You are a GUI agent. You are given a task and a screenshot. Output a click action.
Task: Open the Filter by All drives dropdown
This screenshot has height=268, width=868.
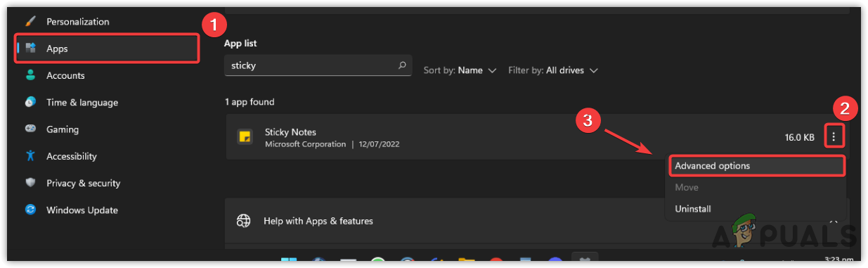pyautogui.click(x=553, y=70)
